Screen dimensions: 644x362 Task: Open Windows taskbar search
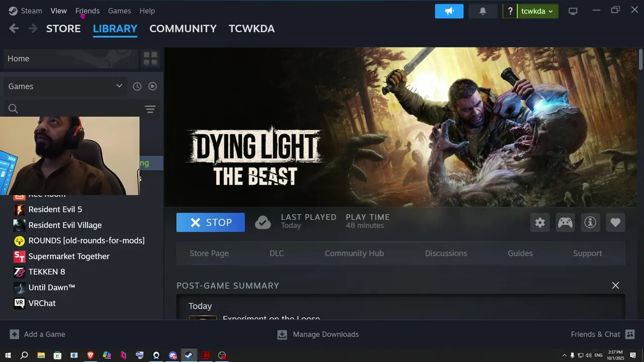tap(24, 355)
